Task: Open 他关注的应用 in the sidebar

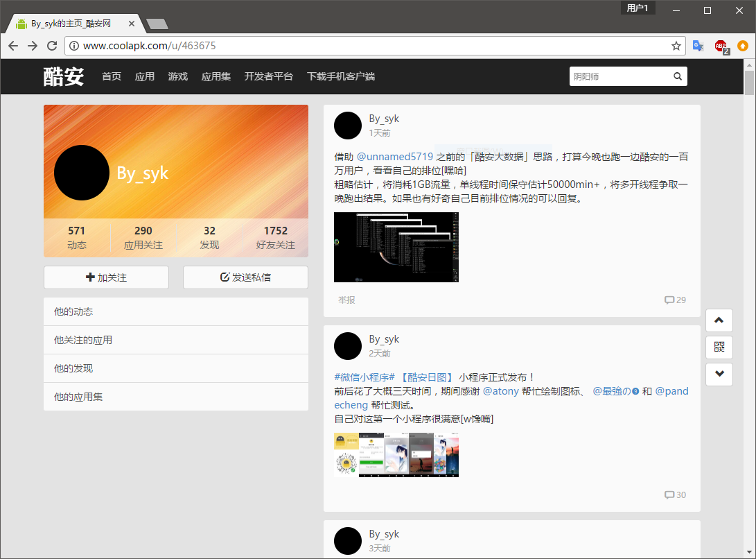Action: [x=176, y=341]
